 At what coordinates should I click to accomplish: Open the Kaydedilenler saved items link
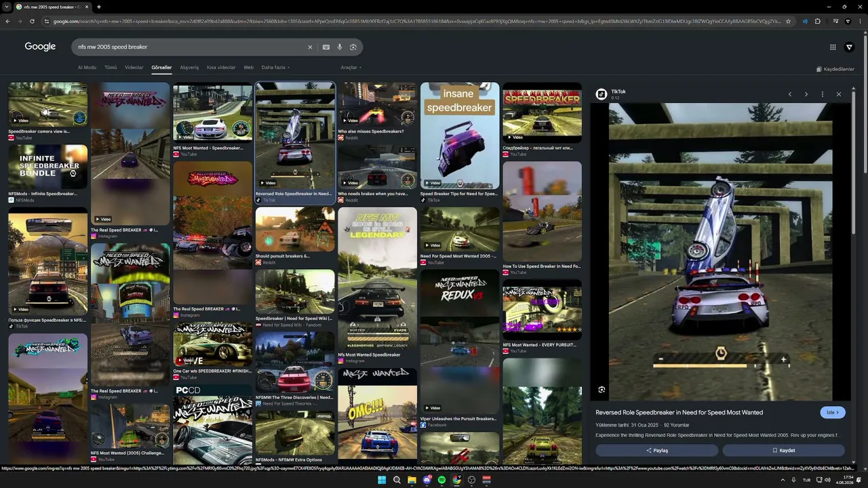(835, 69)
